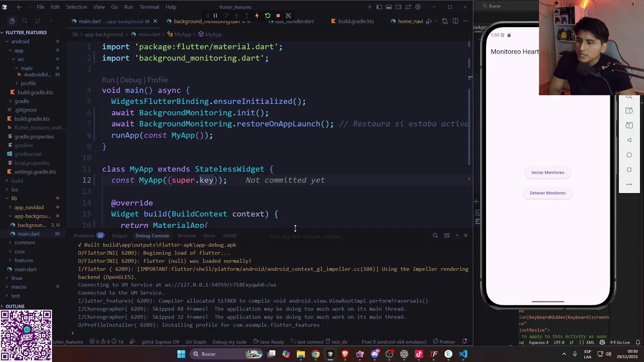Switch to the Output panel tab
644x362 pixels.
coord(119,235)
